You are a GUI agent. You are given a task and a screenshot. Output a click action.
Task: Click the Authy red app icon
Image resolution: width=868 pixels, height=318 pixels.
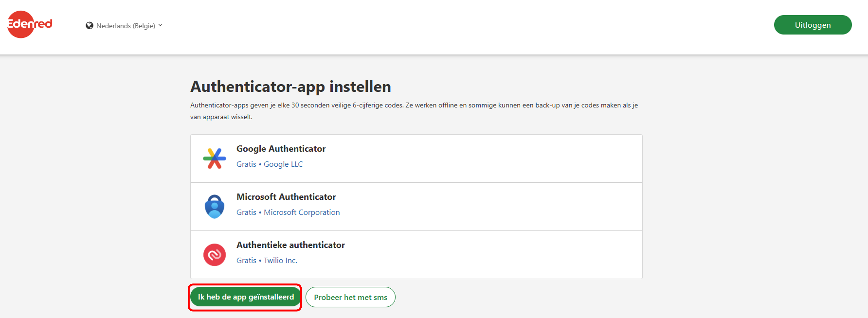[214, 255]
